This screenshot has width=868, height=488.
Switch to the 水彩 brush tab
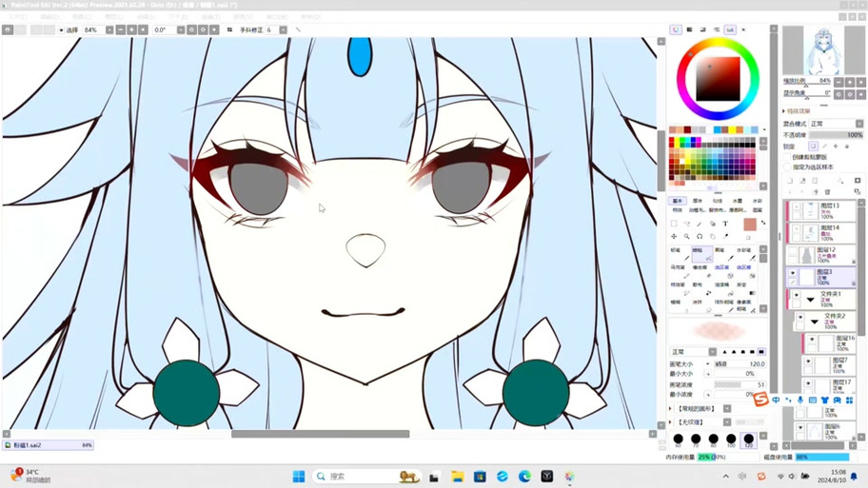coord(757,201)
